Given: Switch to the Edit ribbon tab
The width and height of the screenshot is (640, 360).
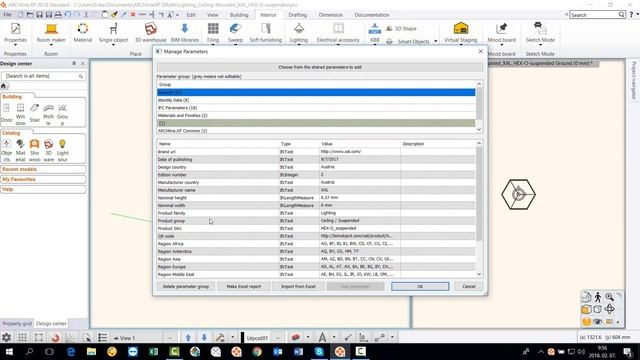Looking at the screenshot, I should point(191,15).
